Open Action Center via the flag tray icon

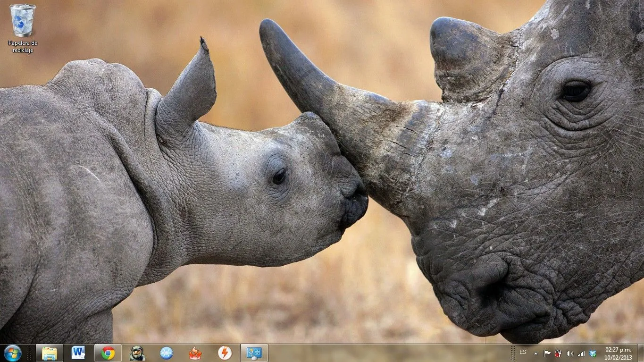click(547, 353)
